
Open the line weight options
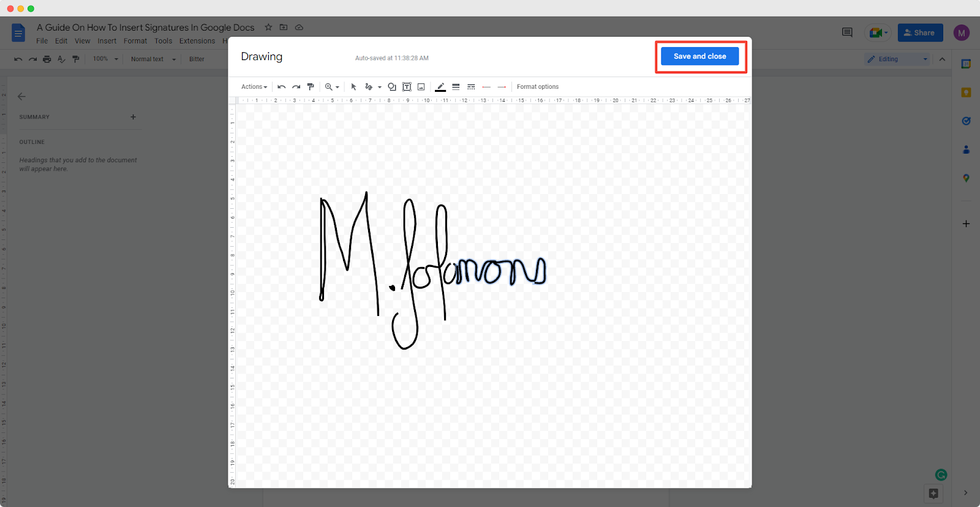click(456, 87)
